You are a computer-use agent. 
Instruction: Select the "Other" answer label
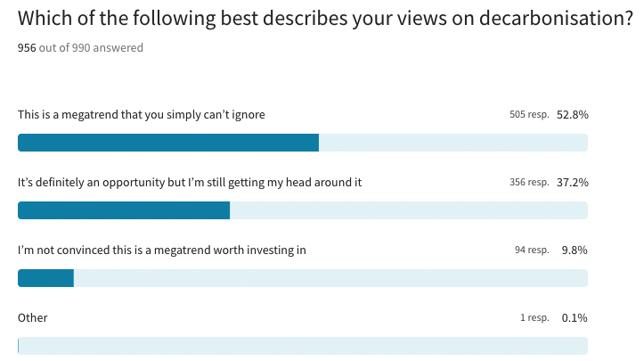[33, 318]
